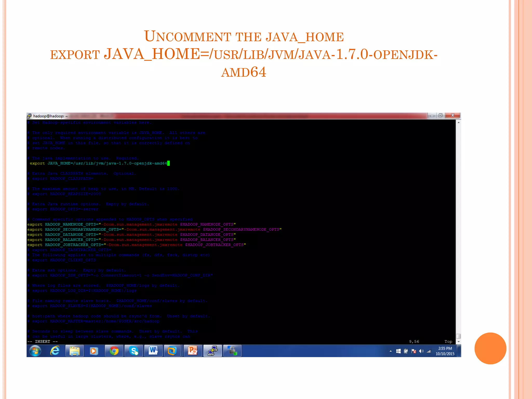Click the terminal scrollbar down arrow

[x=458, y=342]
